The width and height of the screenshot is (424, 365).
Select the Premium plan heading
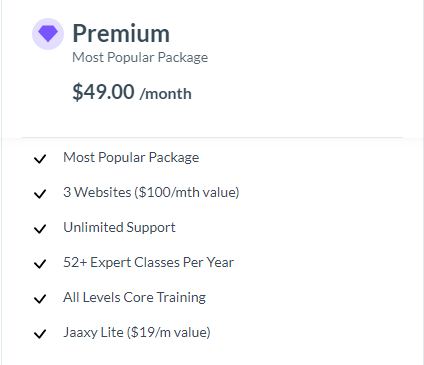click(x=121, y=34)
